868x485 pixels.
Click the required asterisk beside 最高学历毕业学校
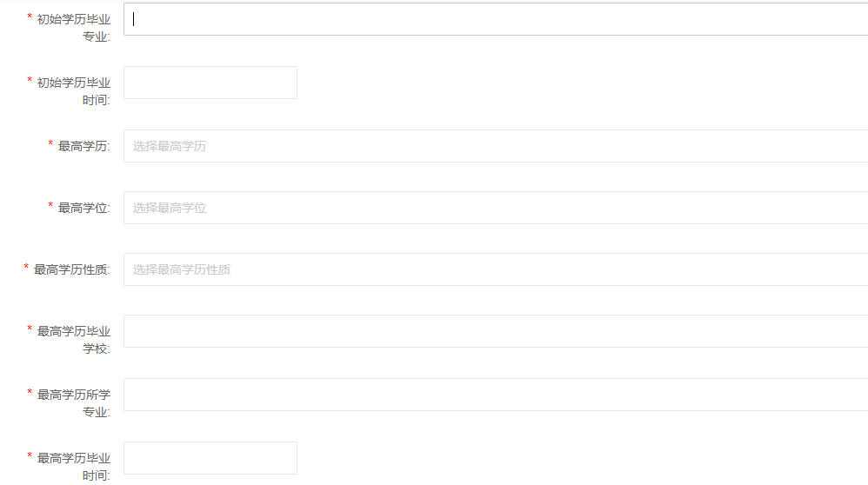(x=30, y=329)
